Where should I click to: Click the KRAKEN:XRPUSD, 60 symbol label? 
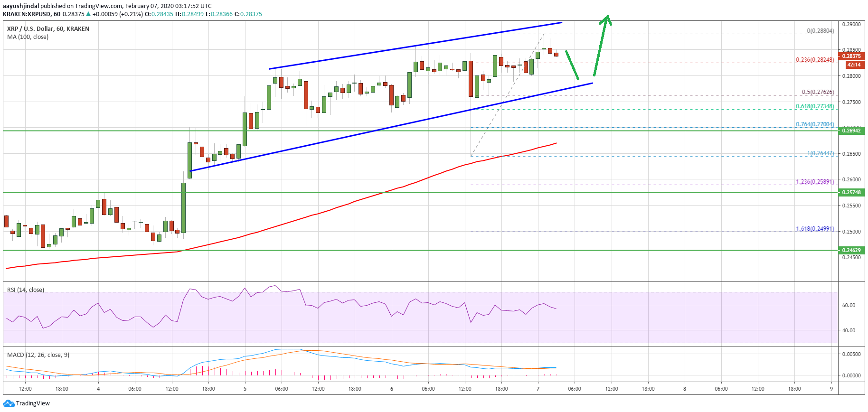[31, 14]
